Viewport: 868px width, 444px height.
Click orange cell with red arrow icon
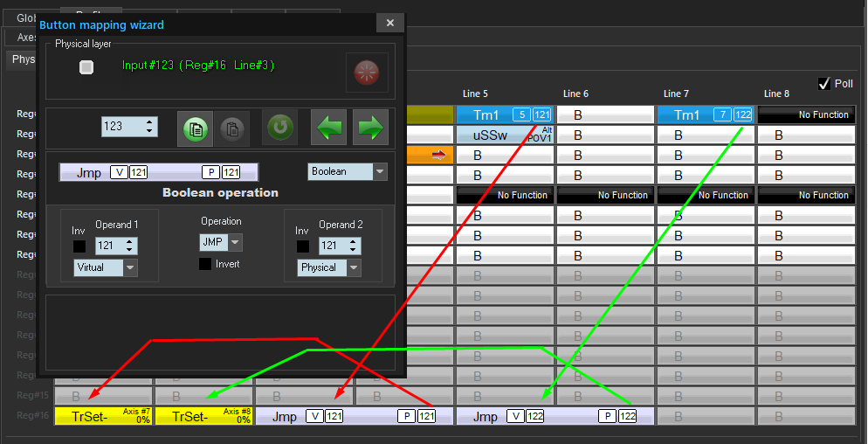pos(431,156)
